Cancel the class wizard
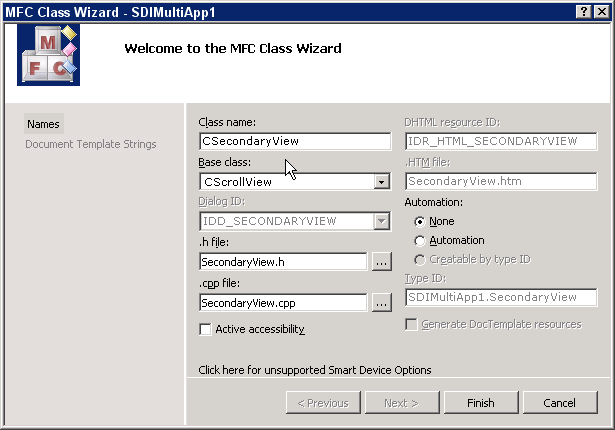615x430 pixels. click(x=560, y=403)
